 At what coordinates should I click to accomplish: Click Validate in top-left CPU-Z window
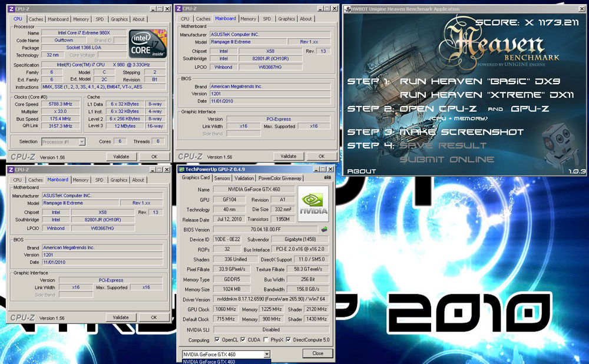[121, 157]
